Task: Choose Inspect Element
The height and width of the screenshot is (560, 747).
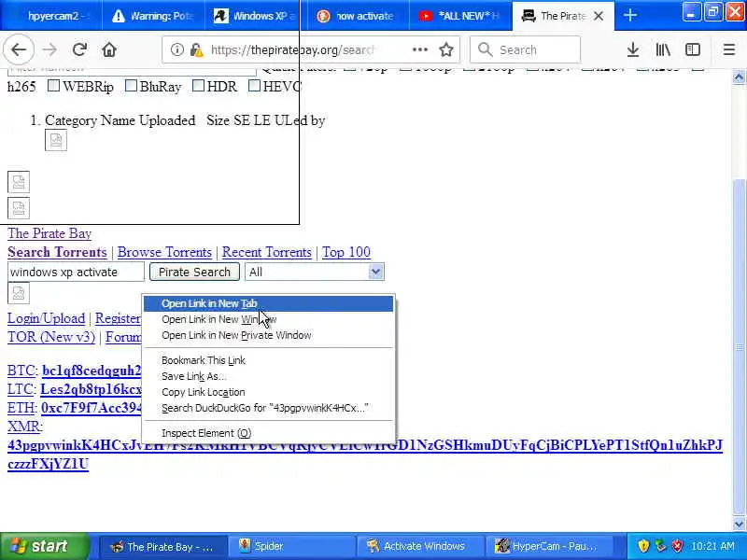Action: tap(268, 433)
